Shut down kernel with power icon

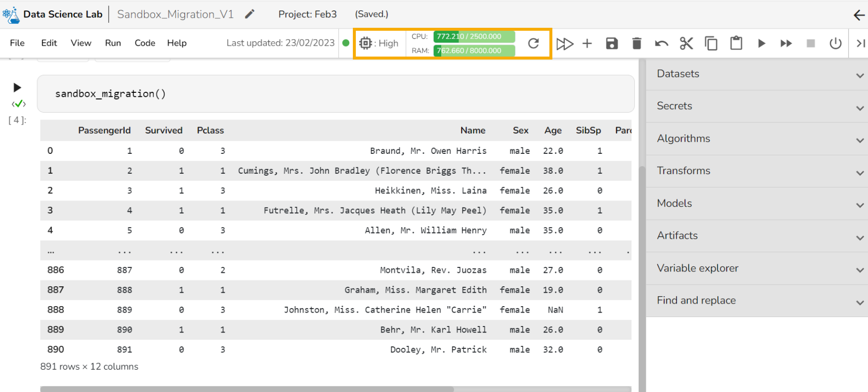835,44
